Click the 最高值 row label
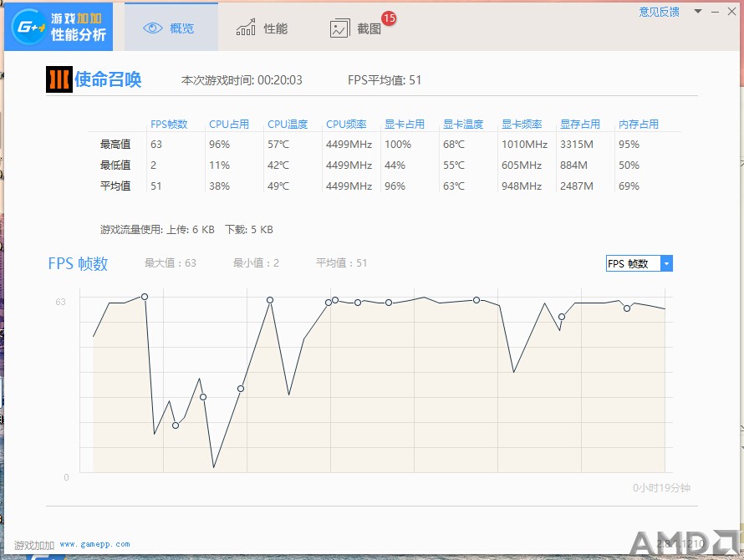Screen dimensions: 744x560 tap(115, 145)
